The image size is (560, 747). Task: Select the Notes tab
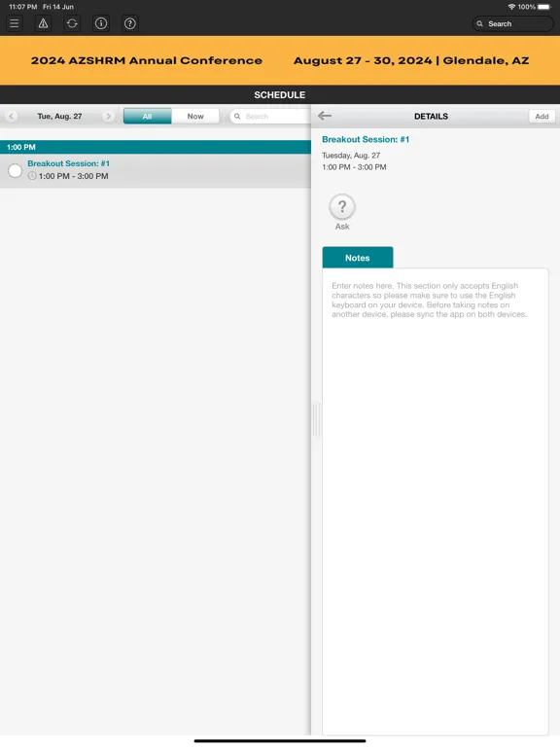358,258
